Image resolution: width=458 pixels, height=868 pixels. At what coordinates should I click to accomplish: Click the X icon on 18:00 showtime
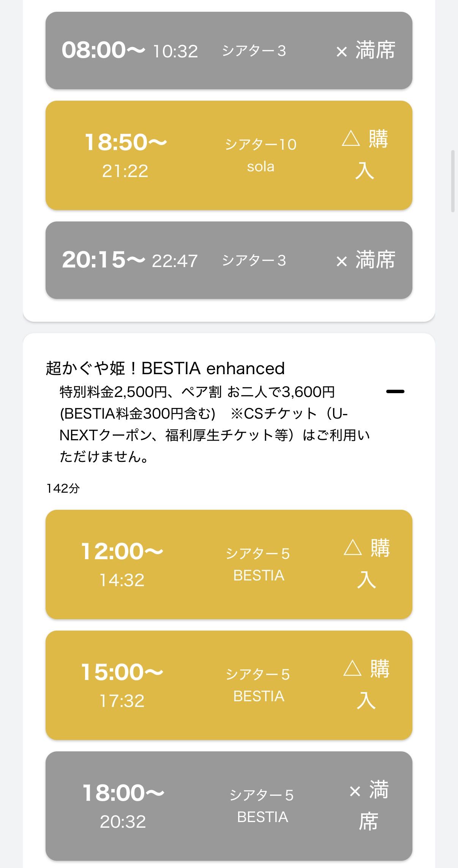355,791
